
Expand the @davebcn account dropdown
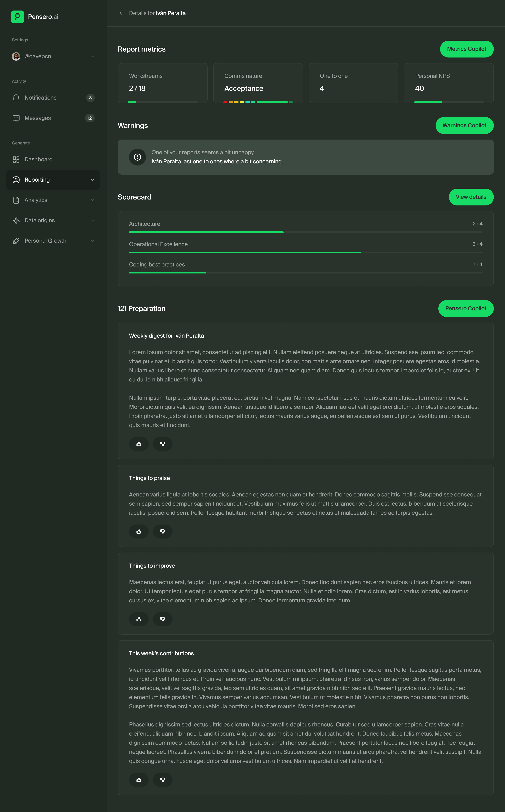tap(93, 56)
